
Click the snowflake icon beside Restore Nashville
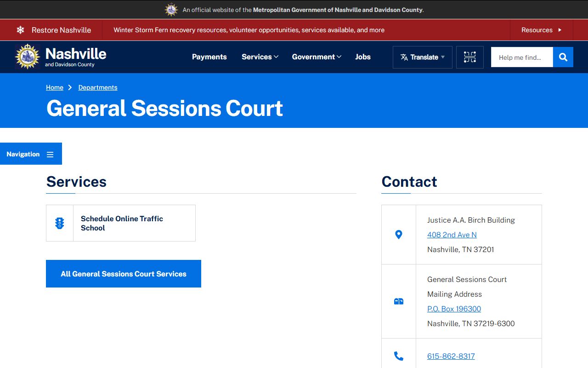[x=20, y=30]
